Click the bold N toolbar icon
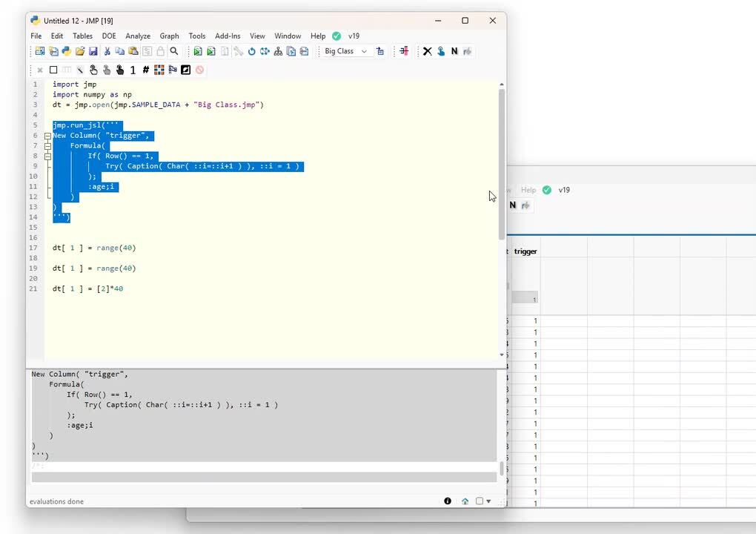 tap(454, 51)
